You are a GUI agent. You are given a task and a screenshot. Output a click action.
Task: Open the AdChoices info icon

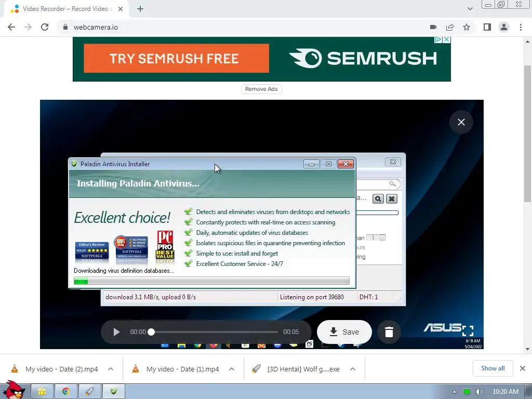point(438,39)
